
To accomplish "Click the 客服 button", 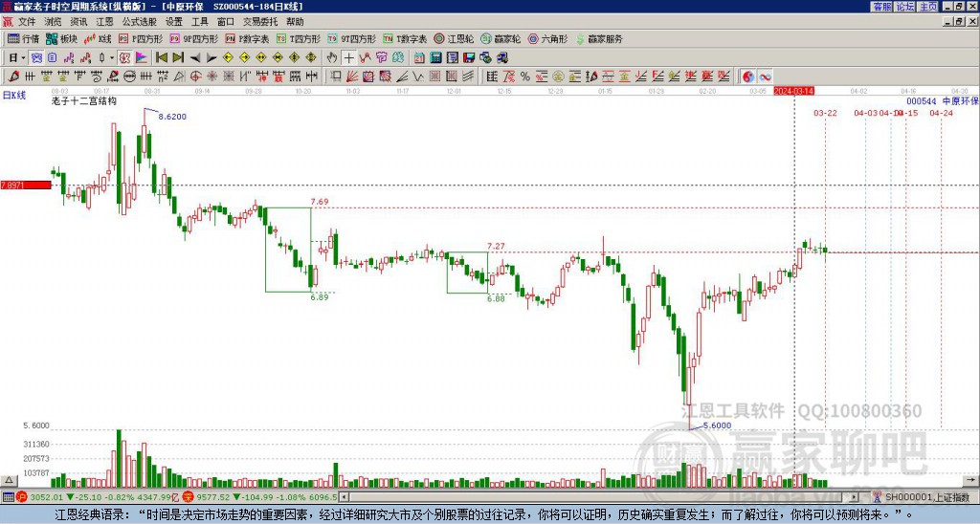I will (881, 7).
